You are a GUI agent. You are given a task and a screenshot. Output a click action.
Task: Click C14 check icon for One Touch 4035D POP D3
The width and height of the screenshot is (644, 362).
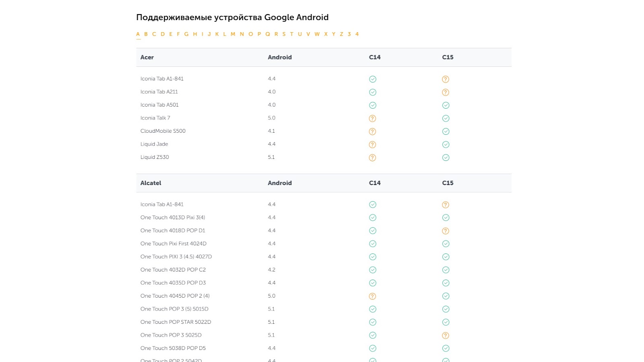[373, 283]
